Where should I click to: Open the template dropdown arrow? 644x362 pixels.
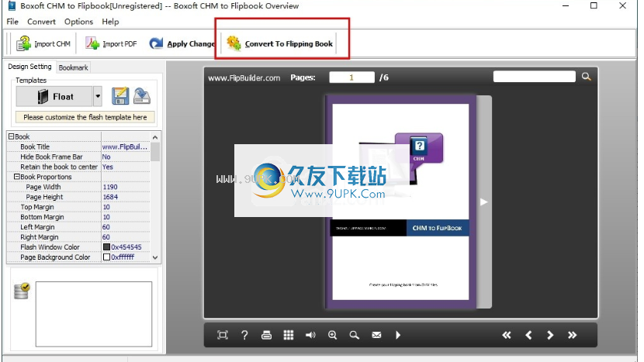coord(98,97)
